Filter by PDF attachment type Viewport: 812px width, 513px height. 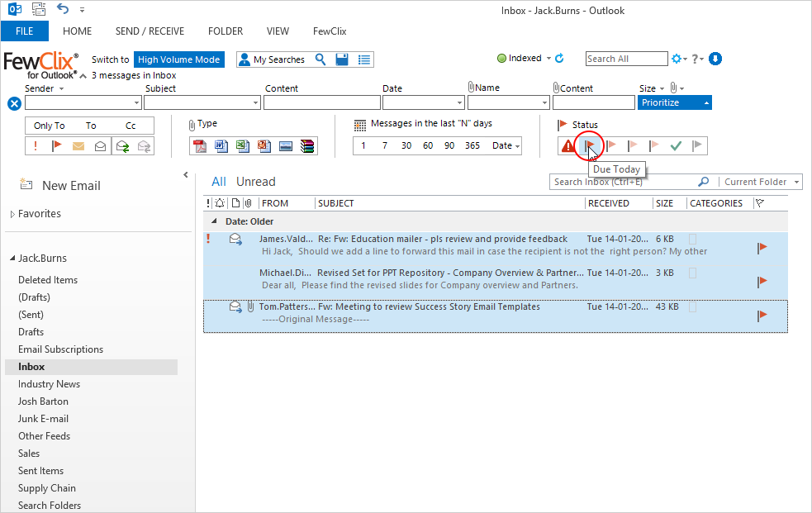pyautogui.click(x=199, y=146)
